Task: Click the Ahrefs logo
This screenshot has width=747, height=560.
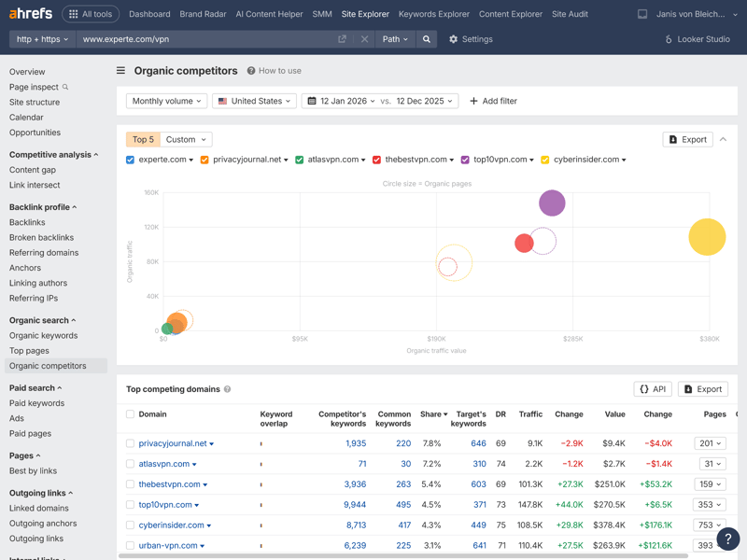Action: tap(30, 14)
